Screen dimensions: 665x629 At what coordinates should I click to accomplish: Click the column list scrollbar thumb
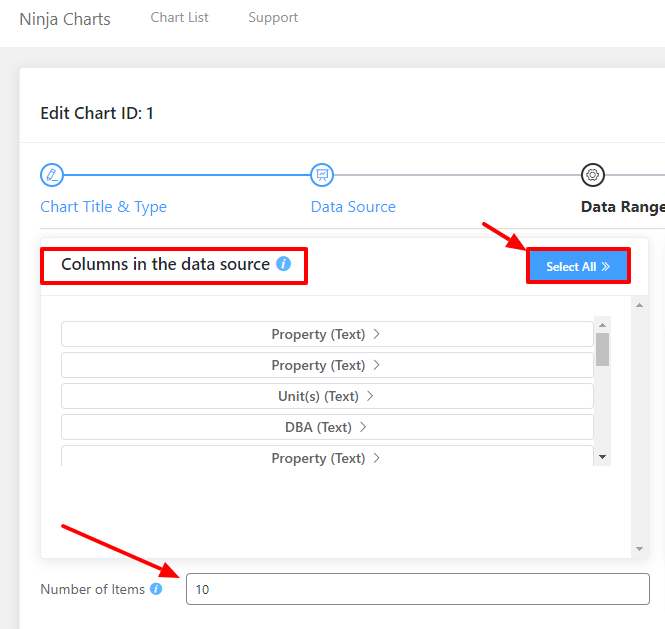tap(602, 349)
